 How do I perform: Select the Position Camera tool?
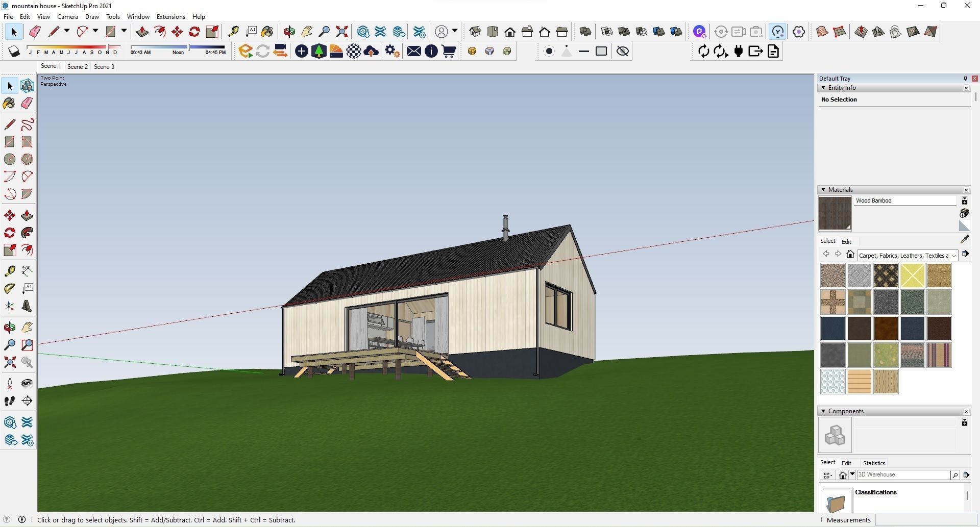click(10, 383)
